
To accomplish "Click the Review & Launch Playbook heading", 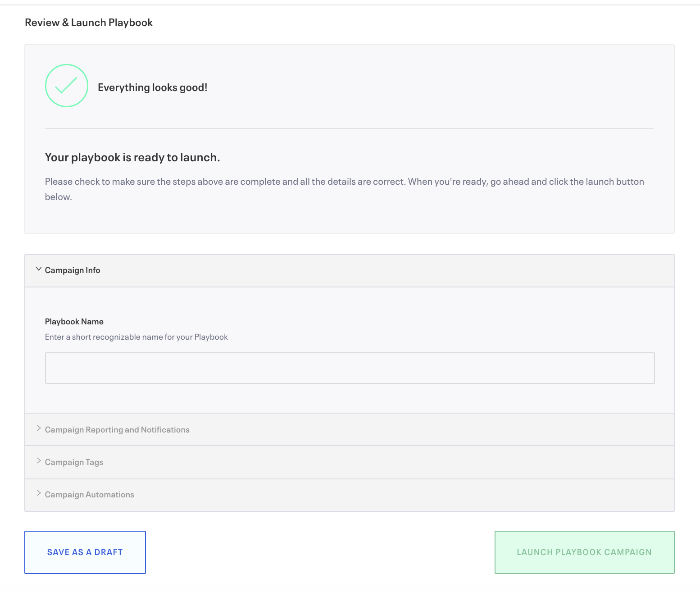I will click(x=89, y=23).
